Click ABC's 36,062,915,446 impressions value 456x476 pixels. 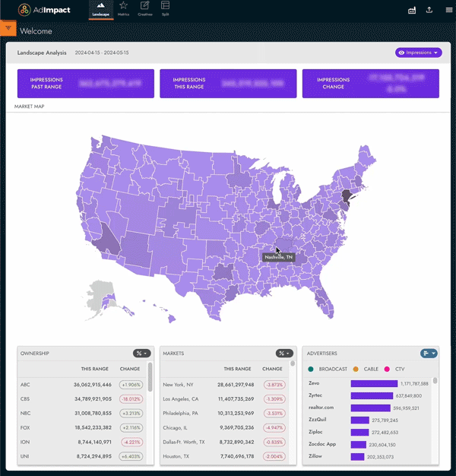tap(93, 385)
